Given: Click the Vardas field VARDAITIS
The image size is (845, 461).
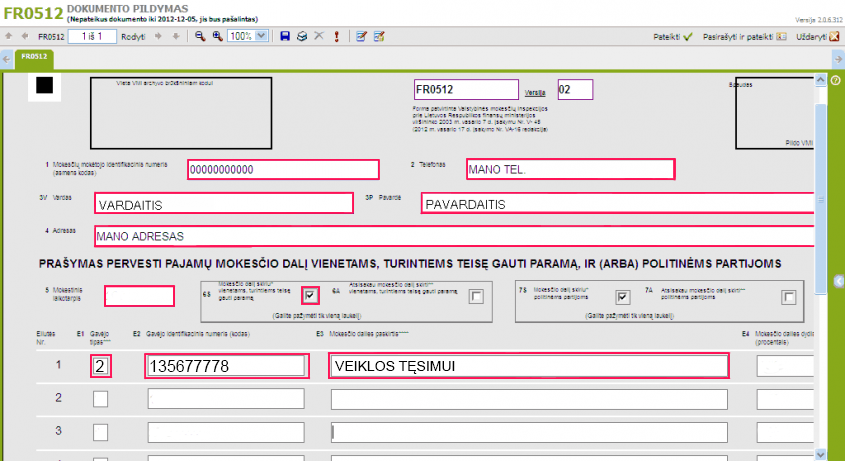Looking at the screenshot, I should 224,203.
